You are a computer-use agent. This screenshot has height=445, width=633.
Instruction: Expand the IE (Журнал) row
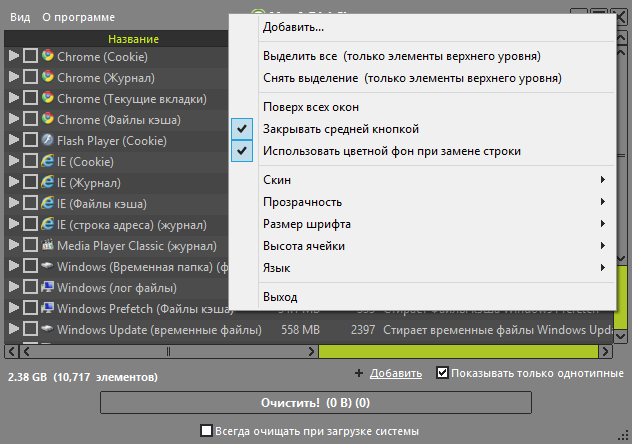click(x=14, y=182)
